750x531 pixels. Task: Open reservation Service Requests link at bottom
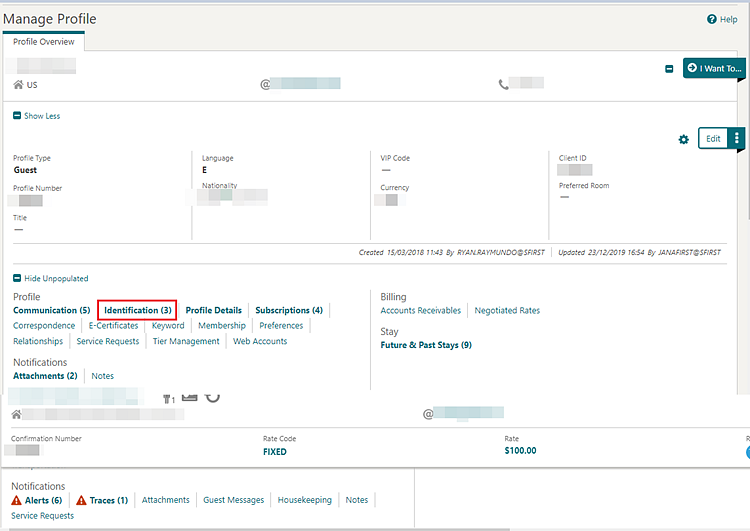(x=43, y=516)
